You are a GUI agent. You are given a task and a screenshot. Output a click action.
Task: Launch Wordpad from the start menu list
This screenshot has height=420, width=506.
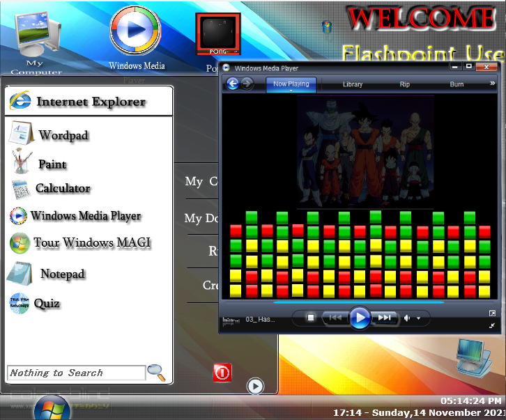tap(63, 135)
